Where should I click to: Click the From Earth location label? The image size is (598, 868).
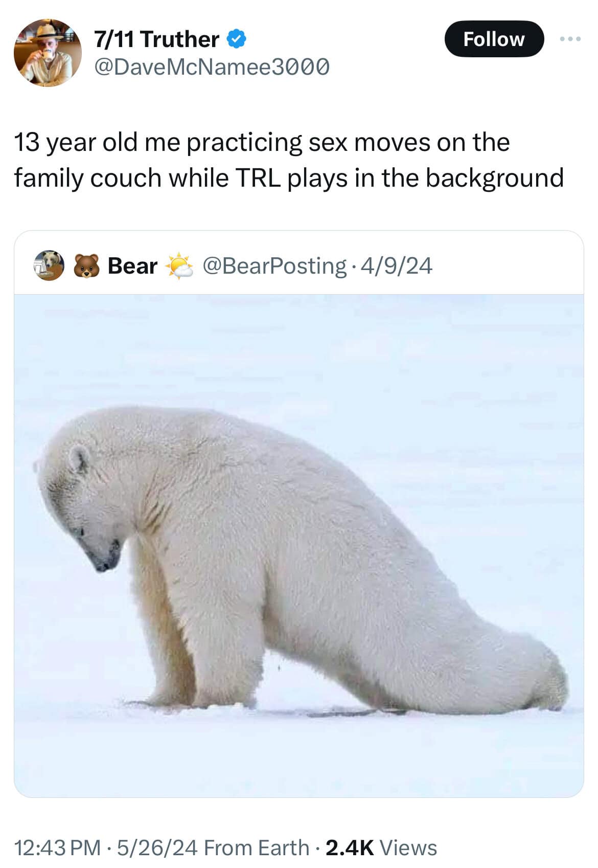(257, 848)
